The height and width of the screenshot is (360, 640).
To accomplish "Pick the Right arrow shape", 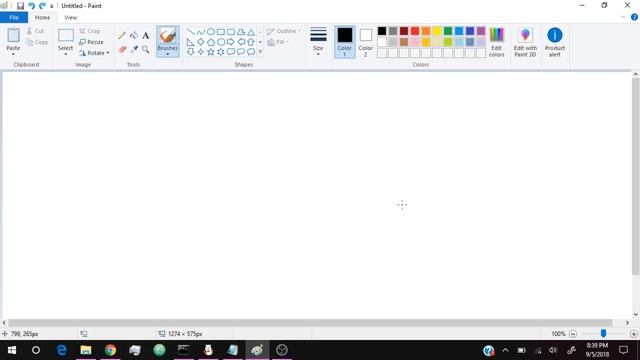I will 231,42.
